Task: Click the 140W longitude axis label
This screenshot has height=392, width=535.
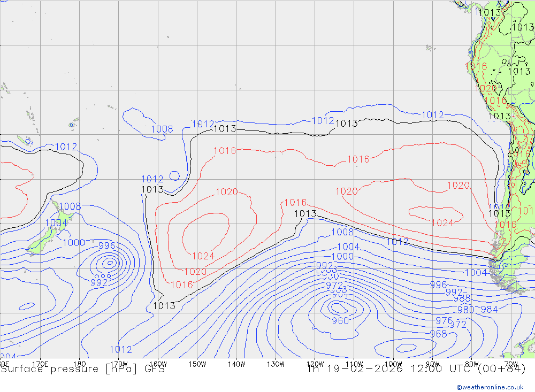Action: [236, 364]
